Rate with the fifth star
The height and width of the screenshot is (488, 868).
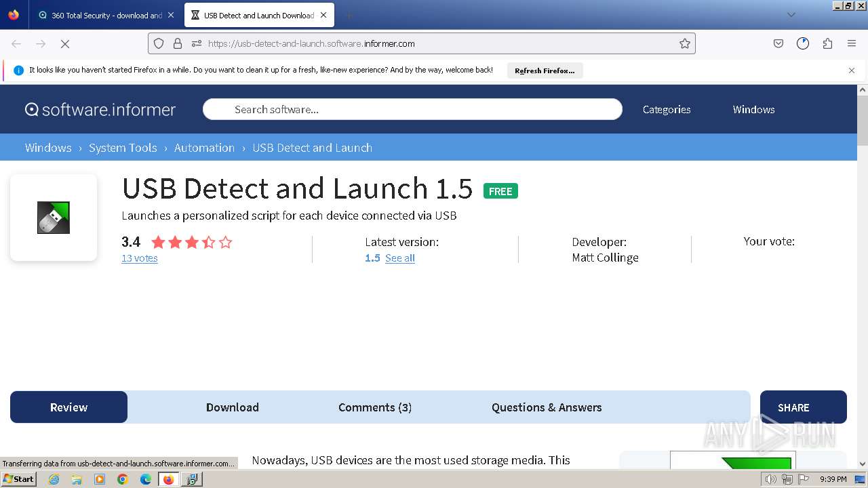226,242
